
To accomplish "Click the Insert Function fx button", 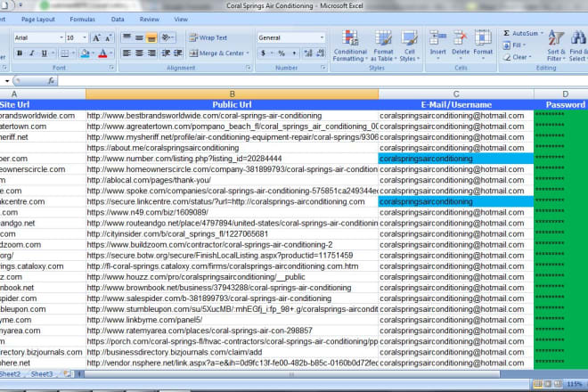I will (x=52, y=81).
